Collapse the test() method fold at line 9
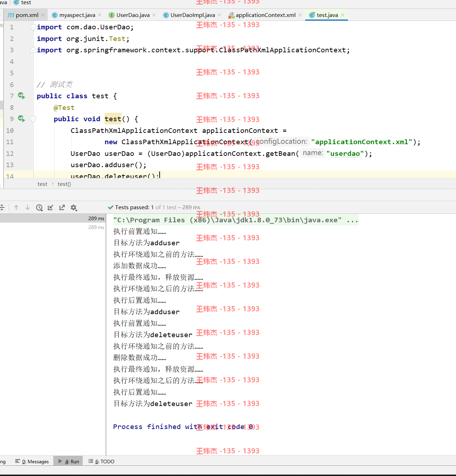The image size is (456, 476). (x=33, y=119)
